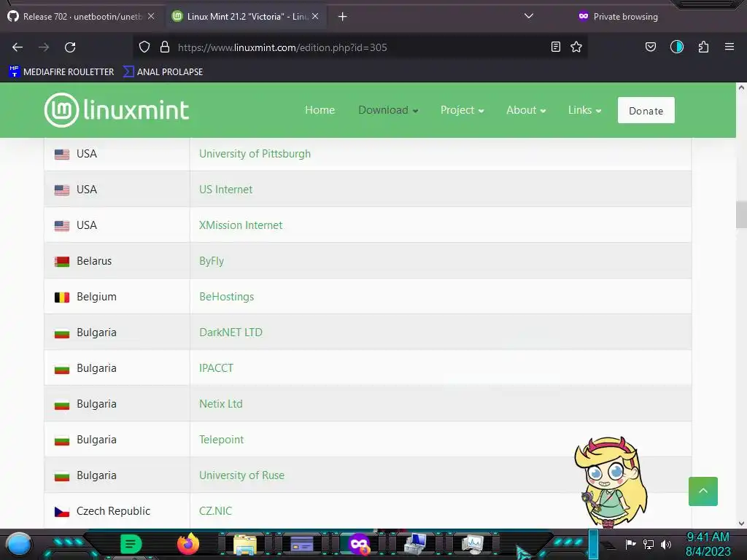Viewport: 747px width, 560px height.
Task: Click scrollbar up arrow
Action: 741,87
